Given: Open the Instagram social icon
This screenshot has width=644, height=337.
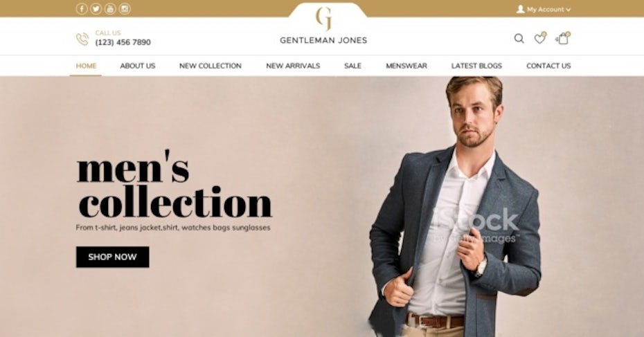Looking at the screenshot, I should [125, 8].
